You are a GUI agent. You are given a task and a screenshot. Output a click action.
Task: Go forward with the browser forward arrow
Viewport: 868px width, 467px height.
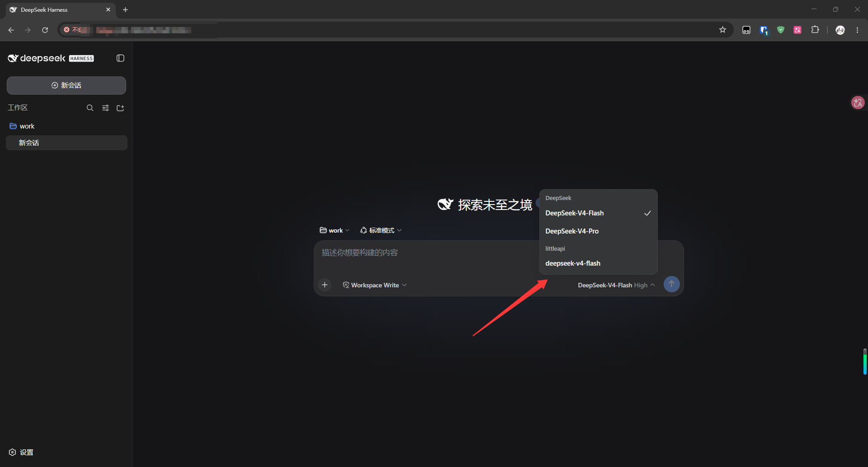coord(28,30)
